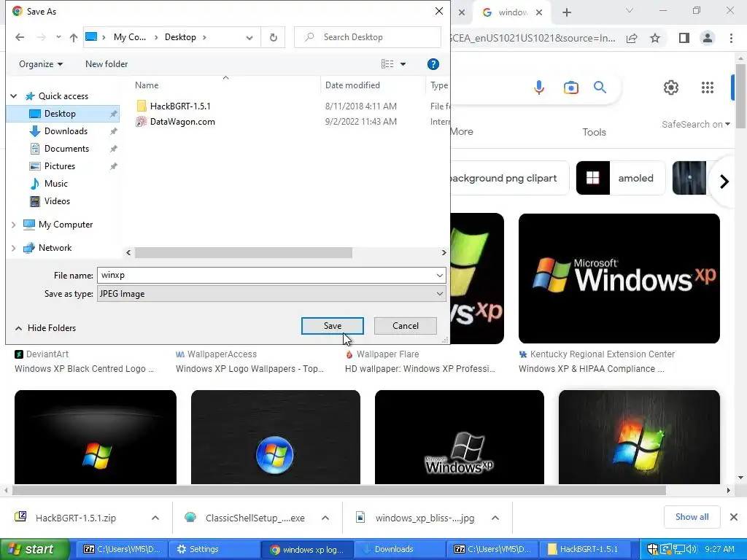747x560 pixels.
Task: Refresh the Desktop folder listing
Action: point(273,37)
